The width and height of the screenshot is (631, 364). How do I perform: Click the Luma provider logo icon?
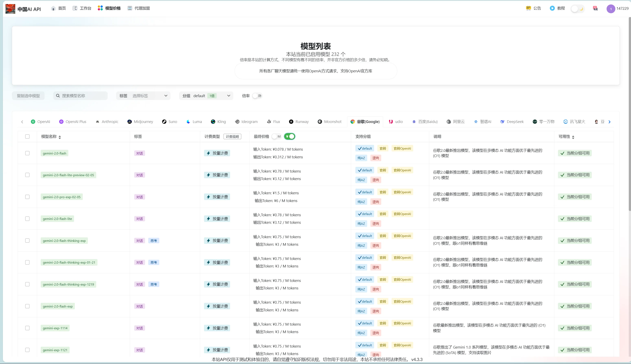(x=188, y=122)
